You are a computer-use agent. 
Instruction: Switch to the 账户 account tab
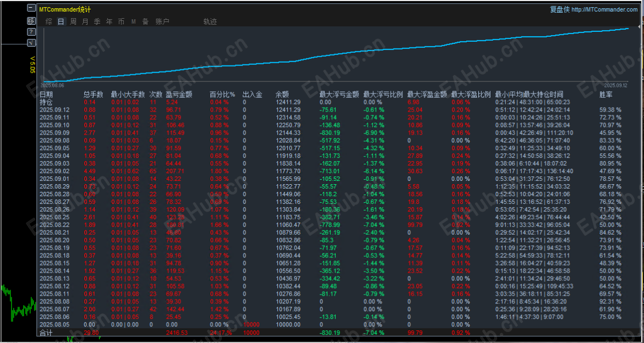(162, 22)
